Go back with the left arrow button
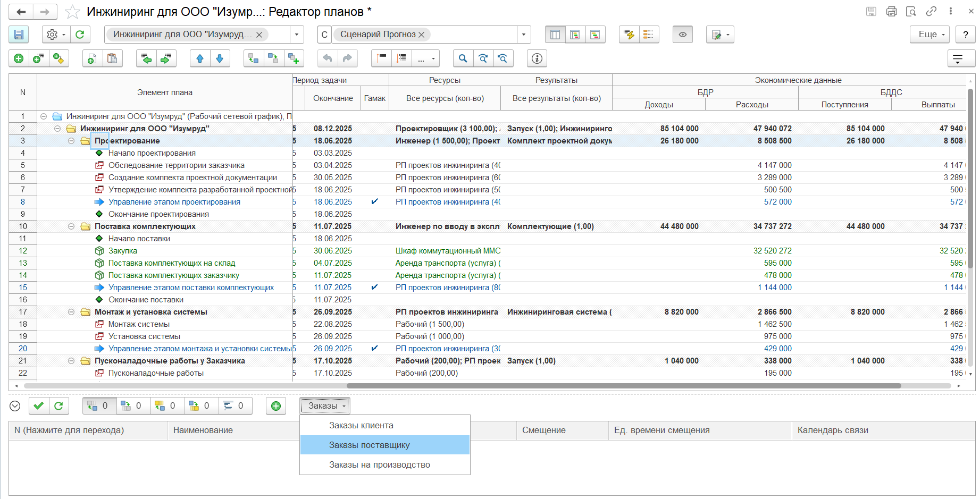The image size is (980, 499). click(21, 12)
